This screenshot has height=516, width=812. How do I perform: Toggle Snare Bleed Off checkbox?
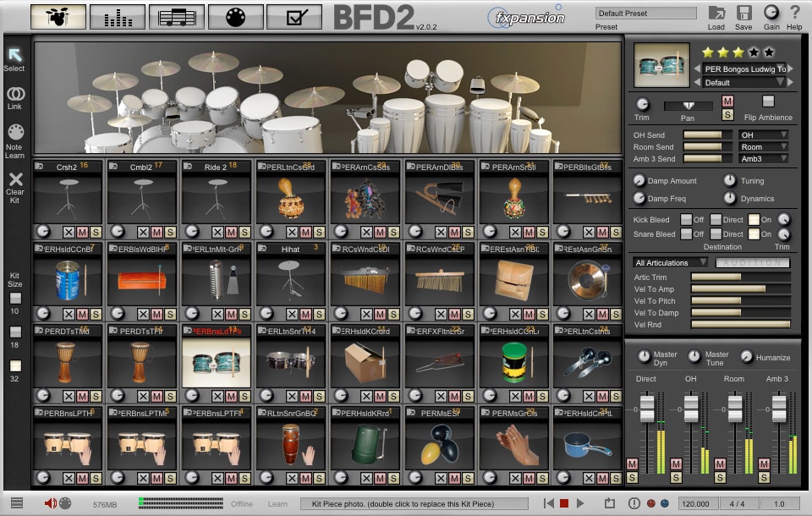pos(686,234)
